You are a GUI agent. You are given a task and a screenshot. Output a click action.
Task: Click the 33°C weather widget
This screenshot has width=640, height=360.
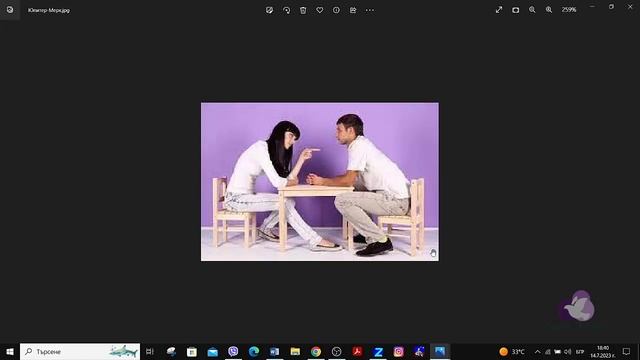[512, 351]
